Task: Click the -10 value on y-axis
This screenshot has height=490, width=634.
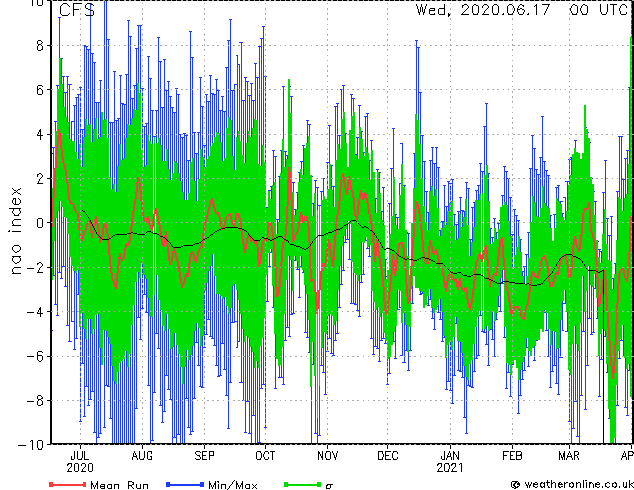Action: 31,445
